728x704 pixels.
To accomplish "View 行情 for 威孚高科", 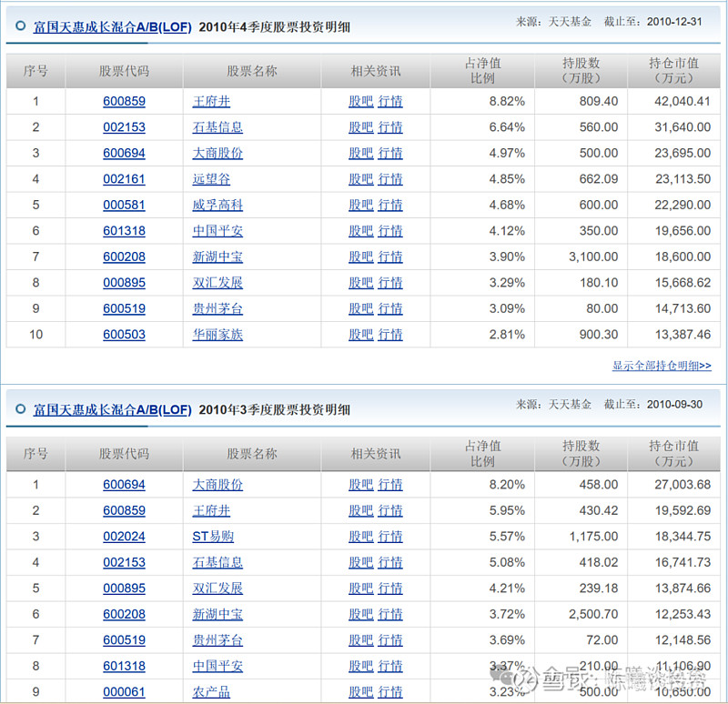I will click(x=390, y=206).
